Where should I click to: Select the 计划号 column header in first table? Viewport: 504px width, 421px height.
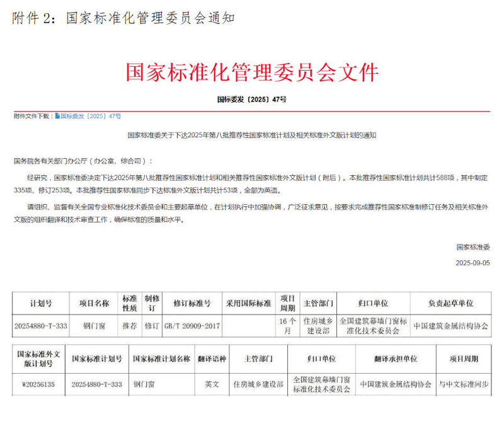41,303
